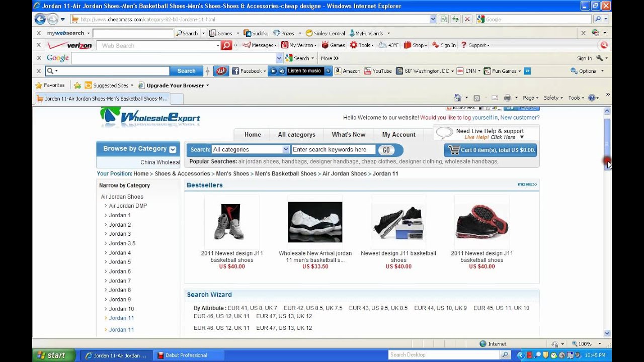Select the Jordan 11 browser tab
The image size is (644, 362).
(x=103, y=99)
